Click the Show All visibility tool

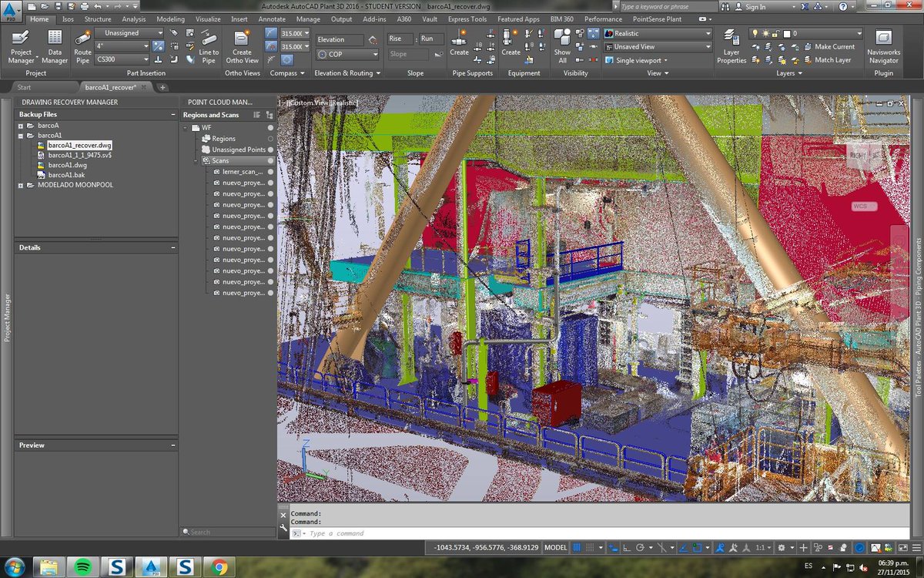point(563,47)
